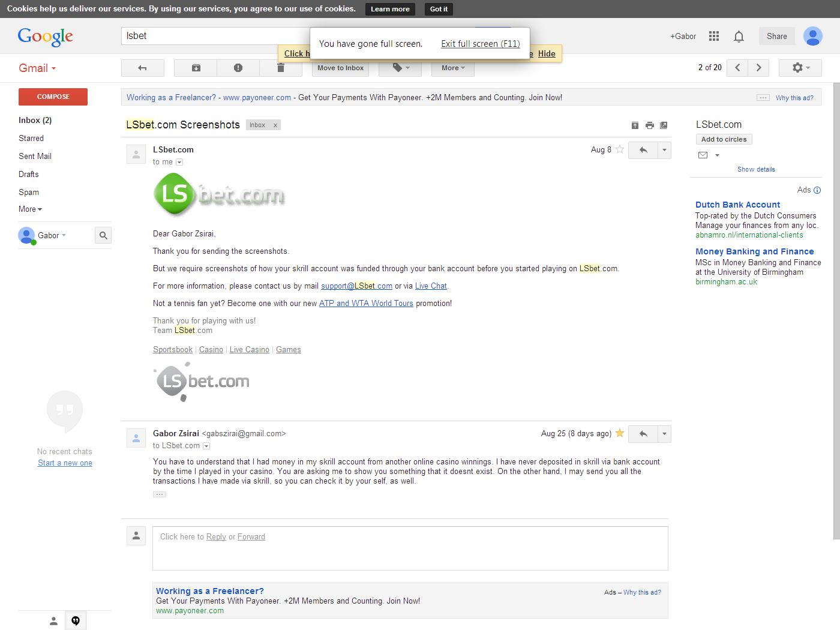Switch to Hangouts quote icon at sidebar bottom
840x630 pixels.
76,621
